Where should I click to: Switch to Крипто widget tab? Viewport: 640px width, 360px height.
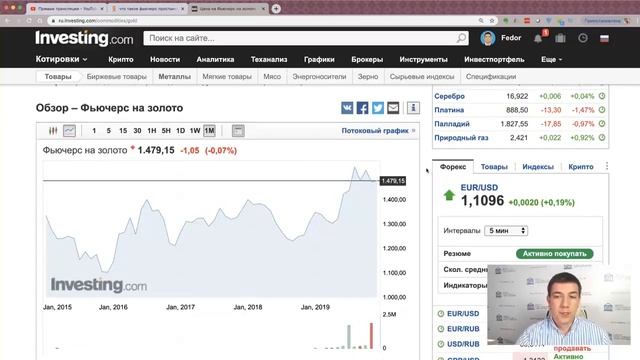581,167
